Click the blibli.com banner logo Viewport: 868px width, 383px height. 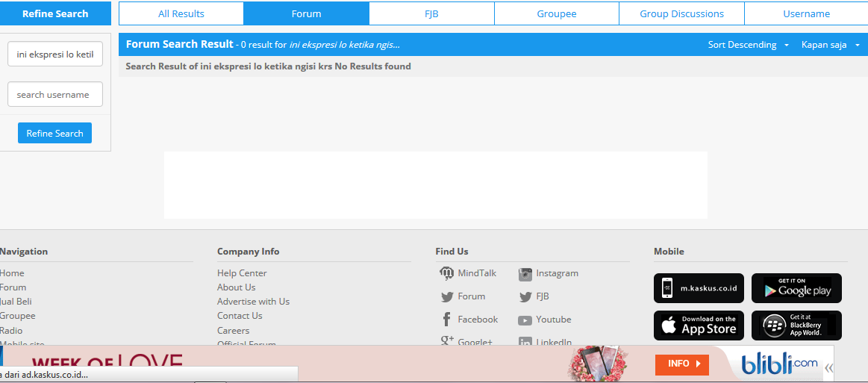click(x=779, y=364)
